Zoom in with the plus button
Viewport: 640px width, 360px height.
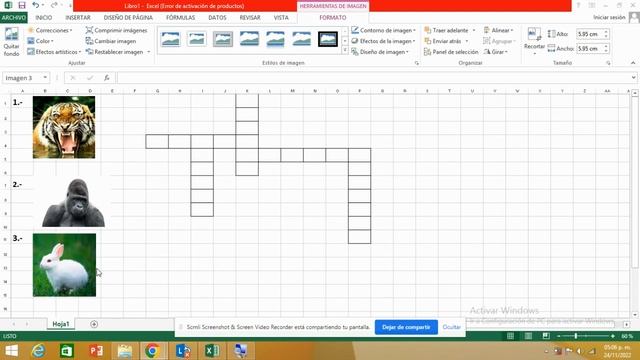click(613, 336)
